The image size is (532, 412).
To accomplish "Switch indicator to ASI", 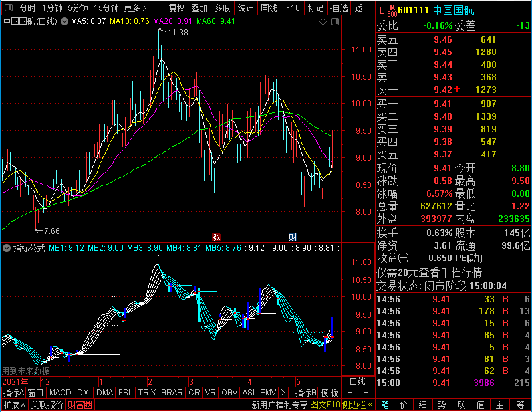I will tap(248, 393).
